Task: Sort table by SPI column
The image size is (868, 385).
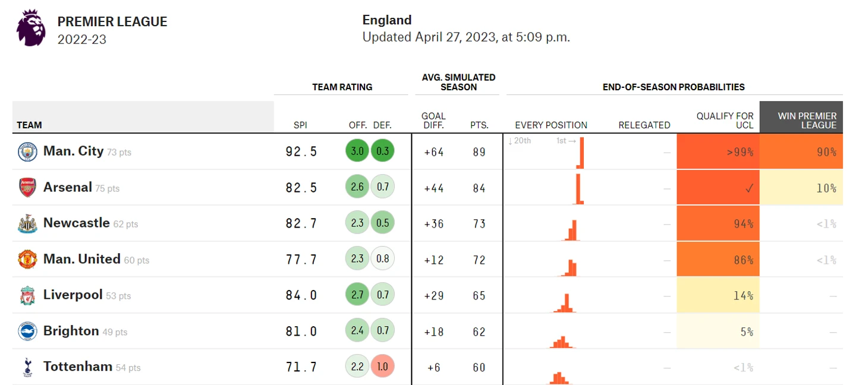Action: pos(300,125)
